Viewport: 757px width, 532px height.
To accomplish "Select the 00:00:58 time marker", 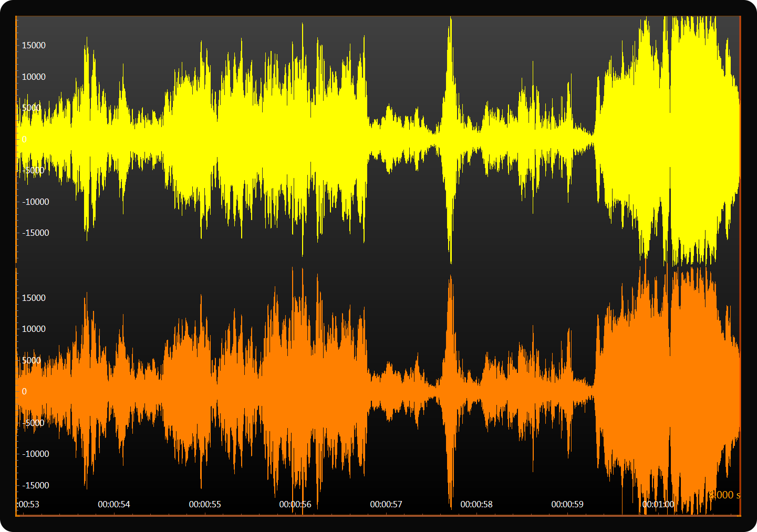I will (476, 504).
